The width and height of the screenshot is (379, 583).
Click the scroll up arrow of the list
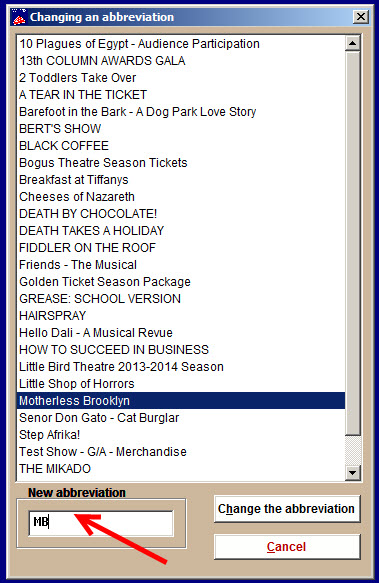352,44
